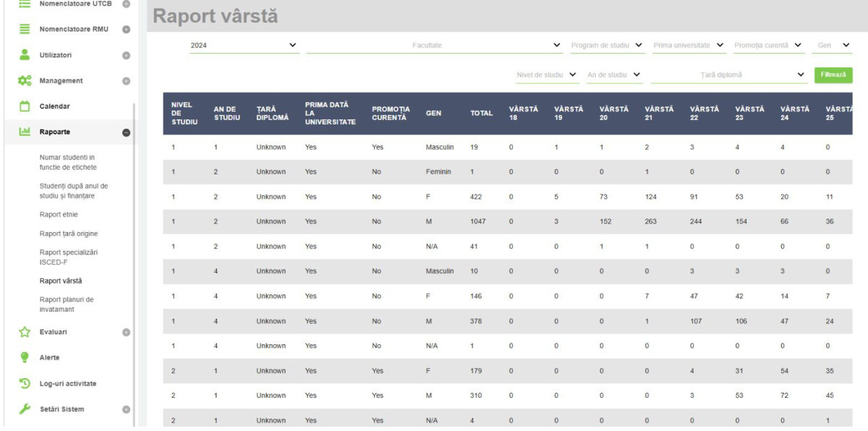Click the Setări Sistem wrench icon
The width and height of the screenshot is (868, 431).
coord(25,409)
